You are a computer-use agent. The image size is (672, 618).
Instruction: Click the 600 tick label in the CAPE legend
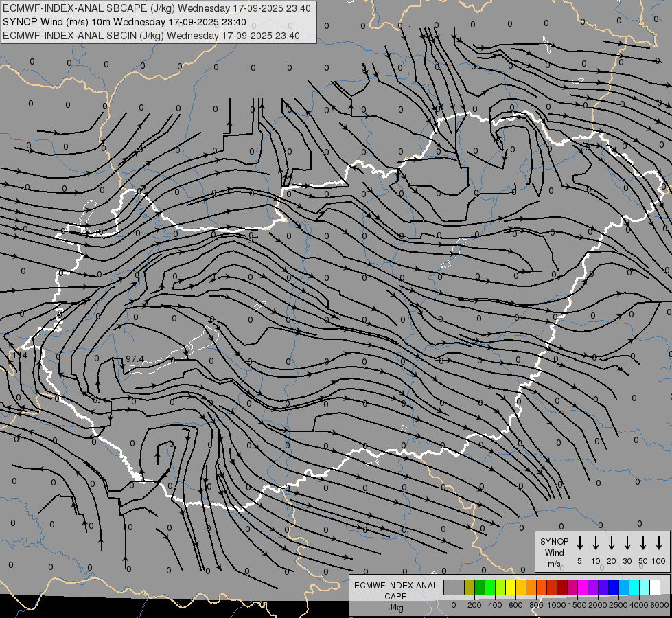click(x=515, y=605)
